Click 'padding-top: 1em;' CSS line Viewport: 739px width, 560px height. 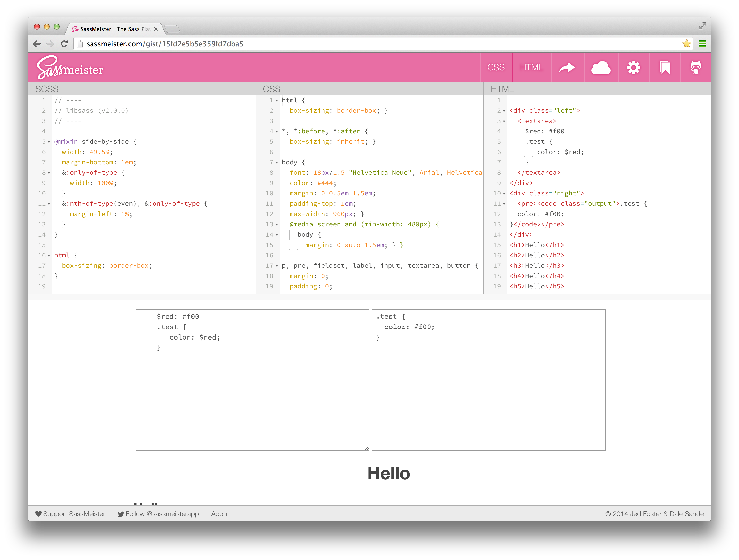[x=323, y=204]
